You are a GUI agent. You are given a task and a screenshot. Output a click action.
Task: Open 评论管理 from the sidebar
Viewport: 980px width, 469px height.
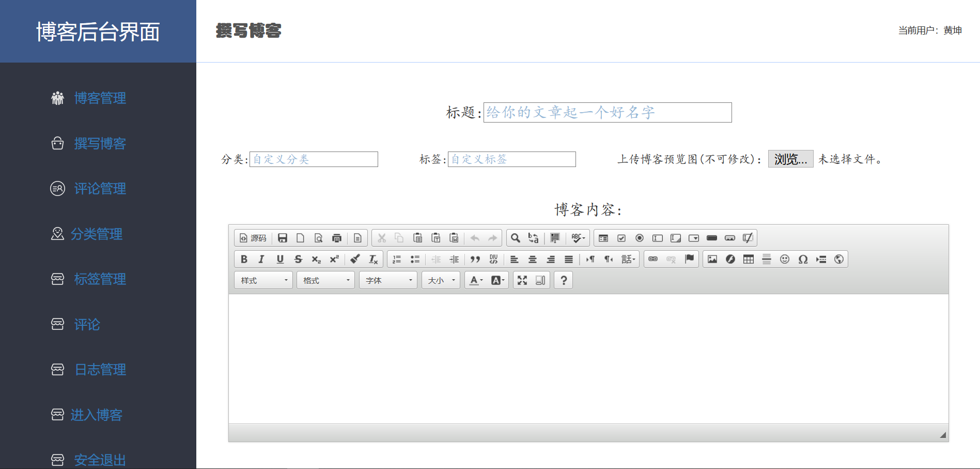click(100, 189)
